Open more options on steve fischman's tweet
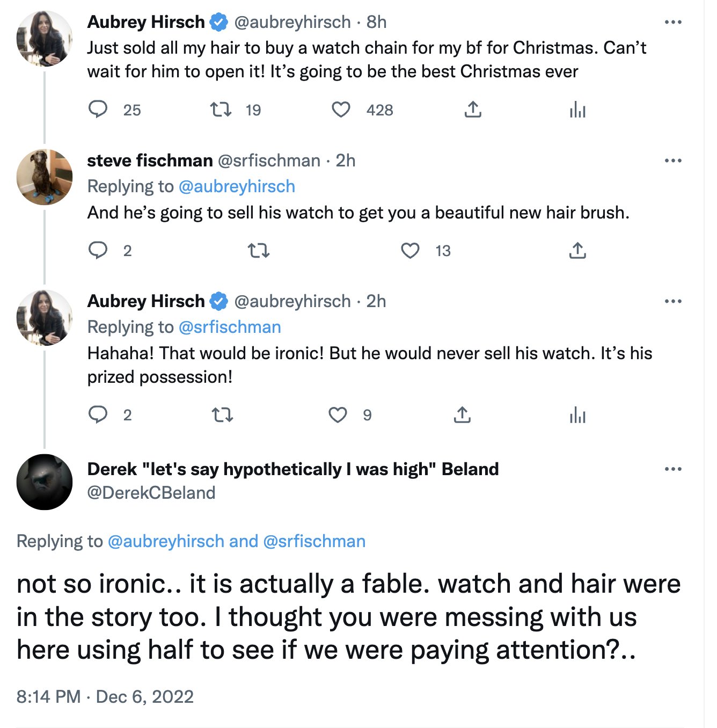 coord(673,161)
